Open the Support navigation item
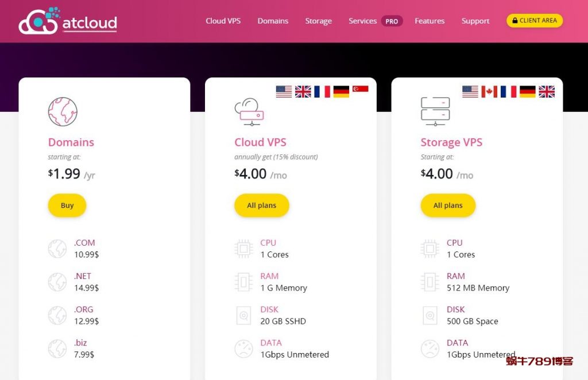The width and height of the screenshot is (588, 380). pos(475,21)
